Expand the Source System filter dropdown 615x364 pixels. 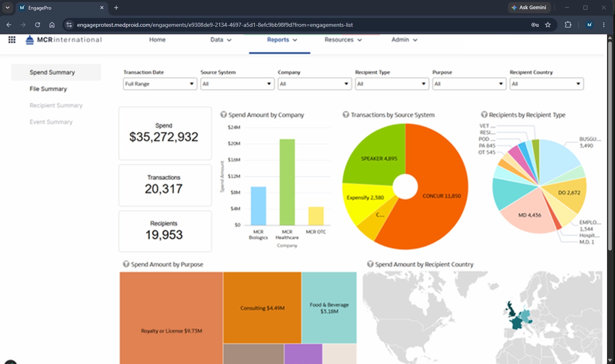click(237, 84)
